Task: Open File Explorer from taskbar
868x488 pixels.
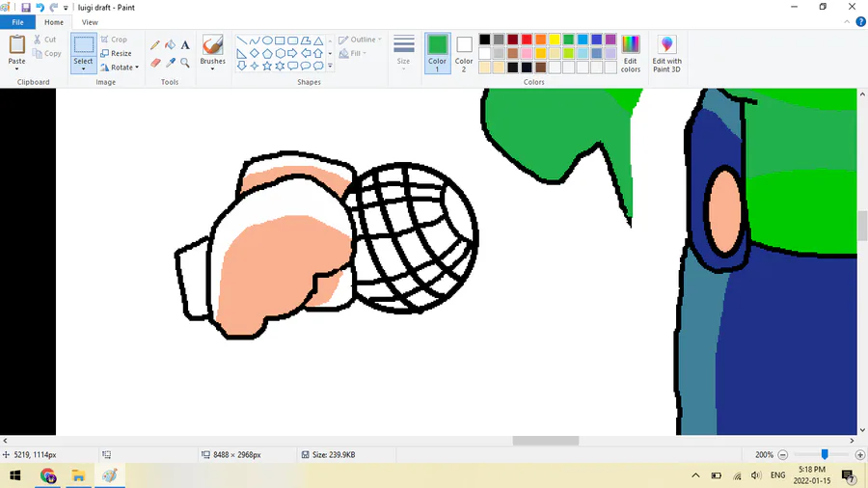Action: tap(79, 475)
